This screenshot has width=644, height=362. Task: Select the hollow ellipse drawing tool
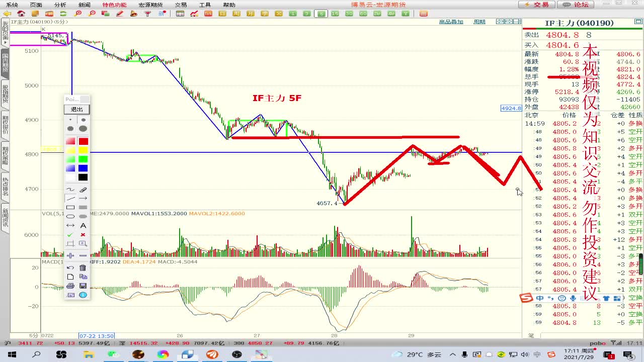(70, 216)
